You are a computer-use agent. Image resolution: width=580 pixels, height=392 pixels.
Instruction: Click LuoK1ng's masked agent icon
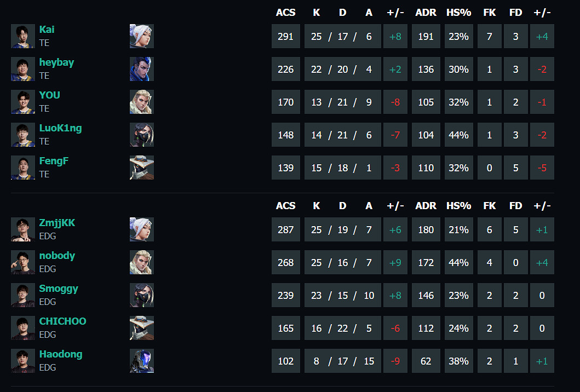point(142,135)
